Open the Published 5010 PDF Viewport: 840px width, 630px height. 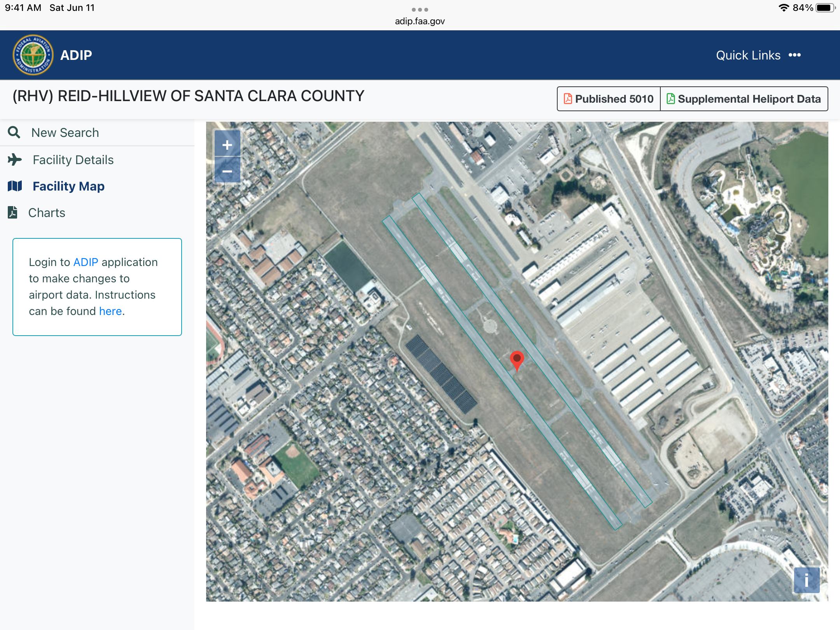(x=609, y=99)
